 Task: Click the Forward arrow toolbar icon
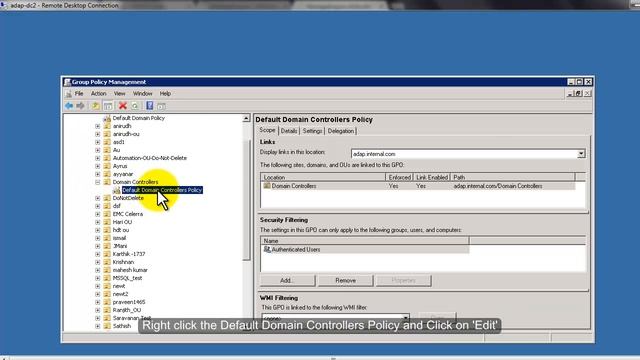tap(80, 106)
